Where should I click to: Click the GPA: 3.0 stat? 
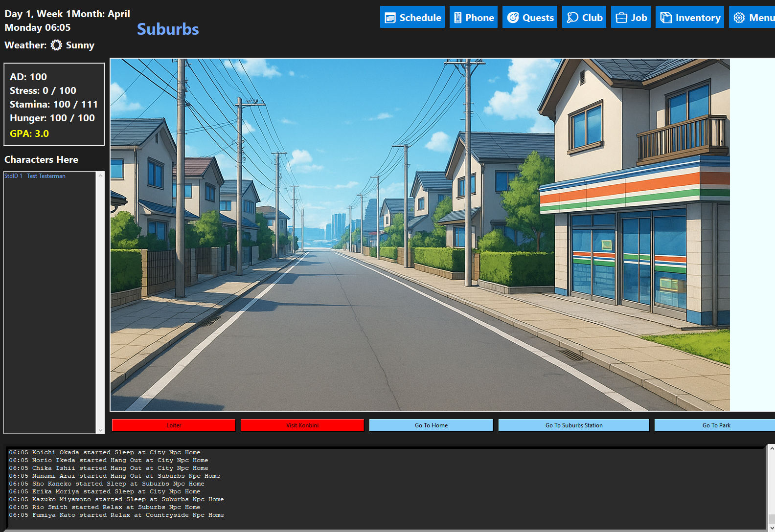tap(29, 133)
